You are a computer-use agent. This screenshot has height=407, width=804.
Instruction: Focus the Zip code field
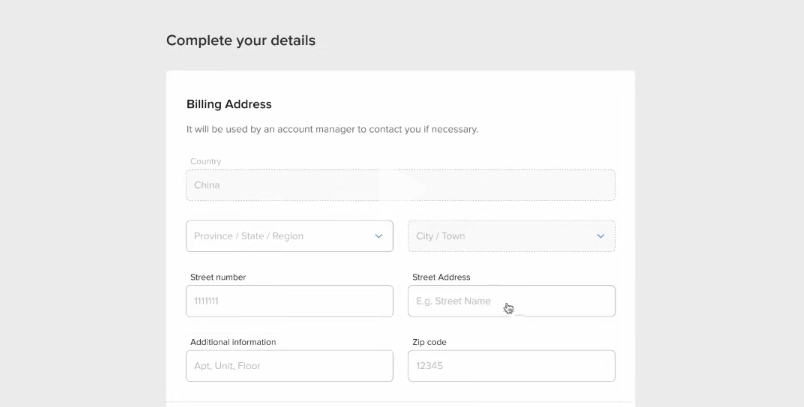click(x=512, y=366)
